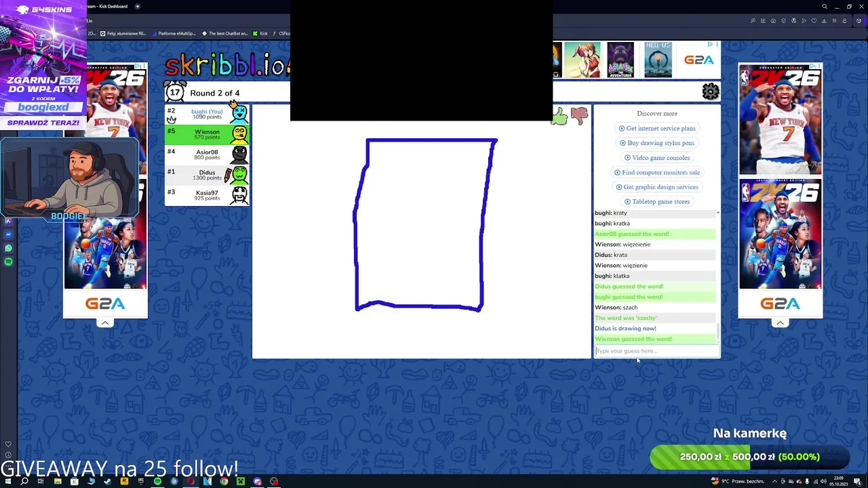Screen dimensions: 868x488
Task: Click Asior08's black avatar
Action: pyautogui.click(x=239, y=155)
